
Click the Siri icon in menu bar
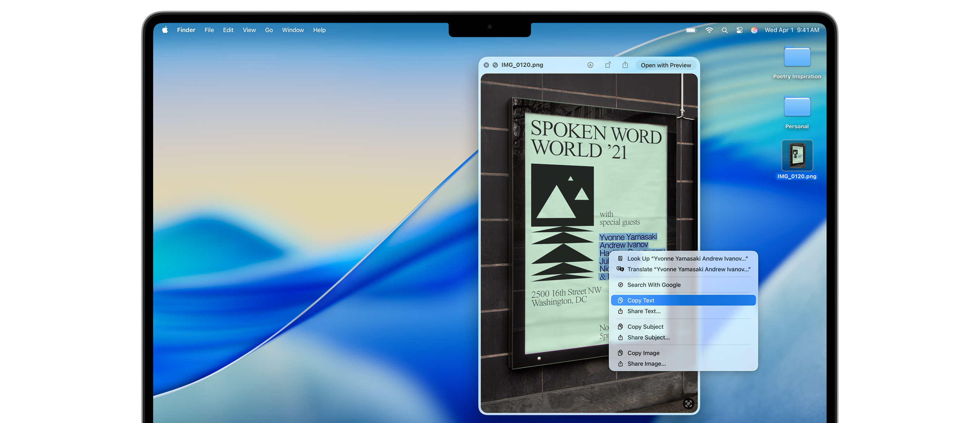pyautogui.click(x=754, y=30)
